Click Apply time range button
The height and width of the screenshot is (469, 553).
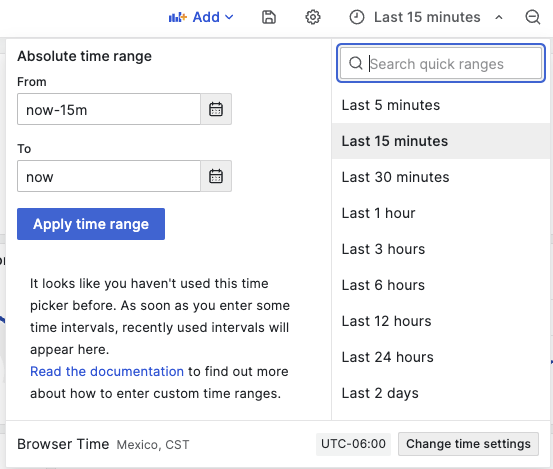91,224
